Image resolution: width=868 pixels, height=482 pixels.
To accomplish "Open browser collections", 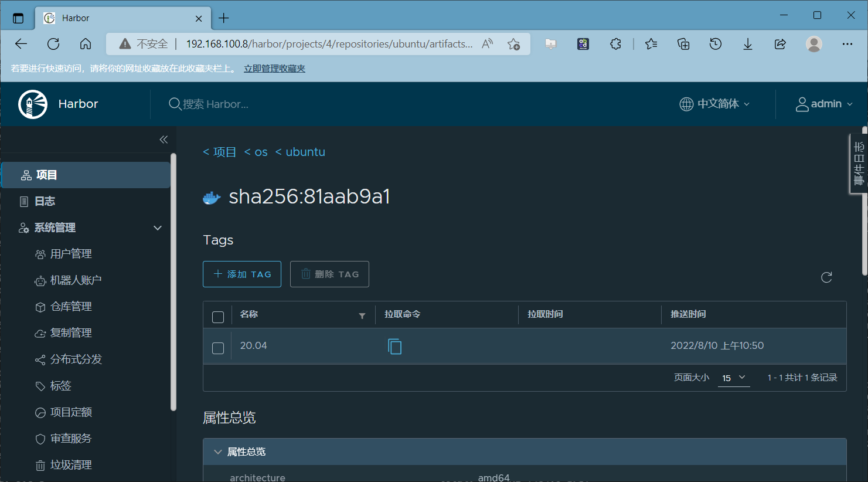I will pyautogui.click(x=683, y=44).
